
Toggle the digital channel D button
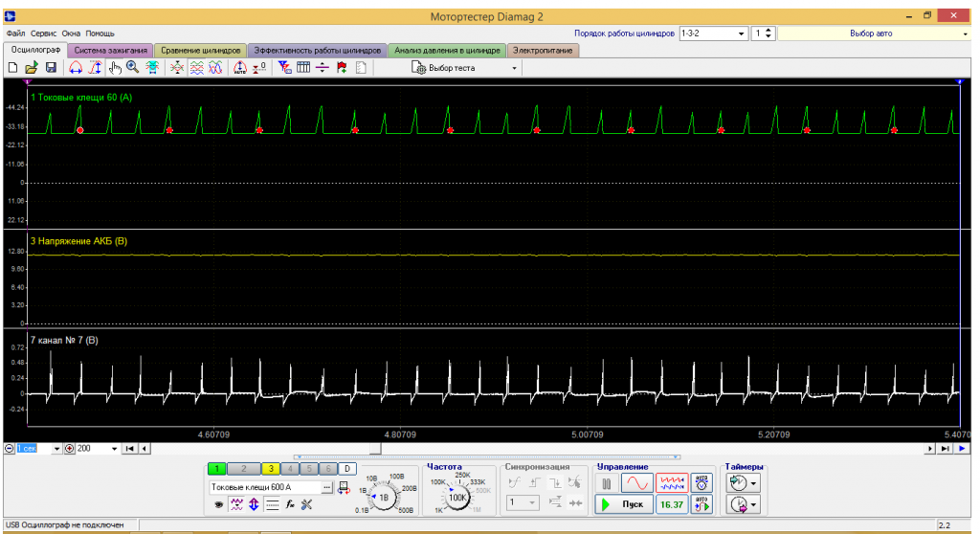(x=347, y=468)
